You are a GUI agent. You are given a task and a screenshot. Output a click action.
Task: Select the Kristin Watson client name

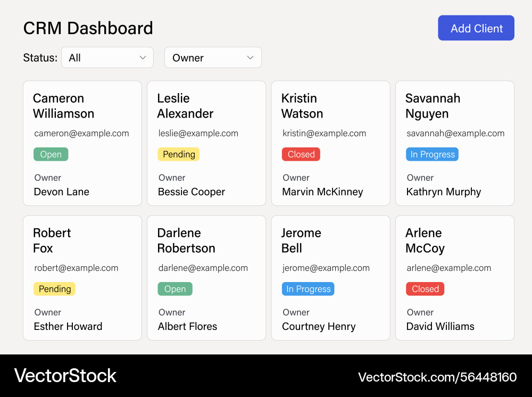[x=302, y=106]
